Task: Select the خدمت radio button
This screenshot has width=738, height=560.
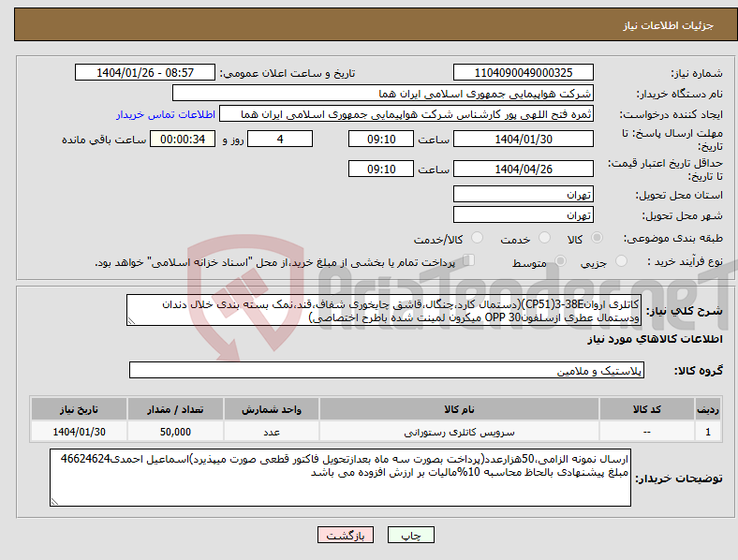Action: click(x=544, y=238)
